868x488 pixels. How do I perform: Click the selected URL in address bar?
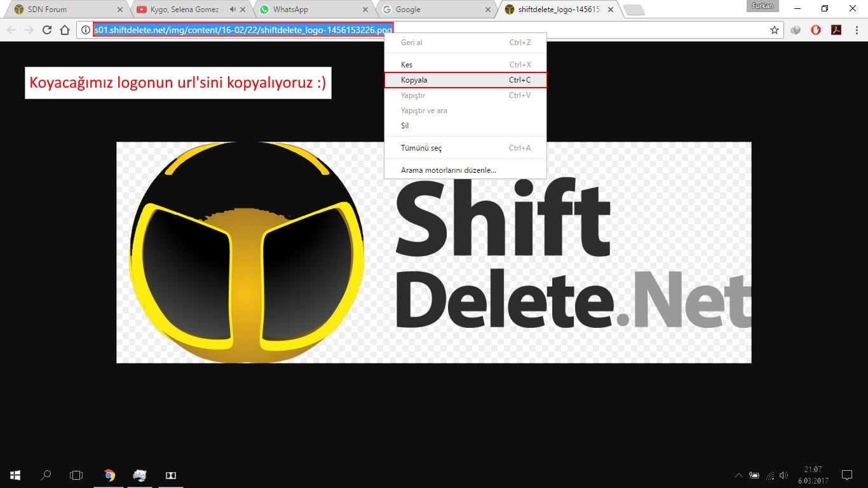(243, 30)
